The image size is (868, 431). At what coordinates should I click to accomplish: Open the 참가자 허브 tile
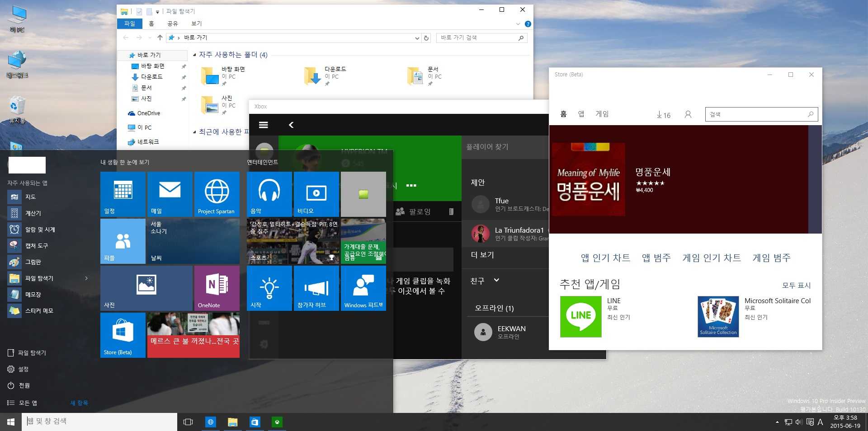coord(316,288)
